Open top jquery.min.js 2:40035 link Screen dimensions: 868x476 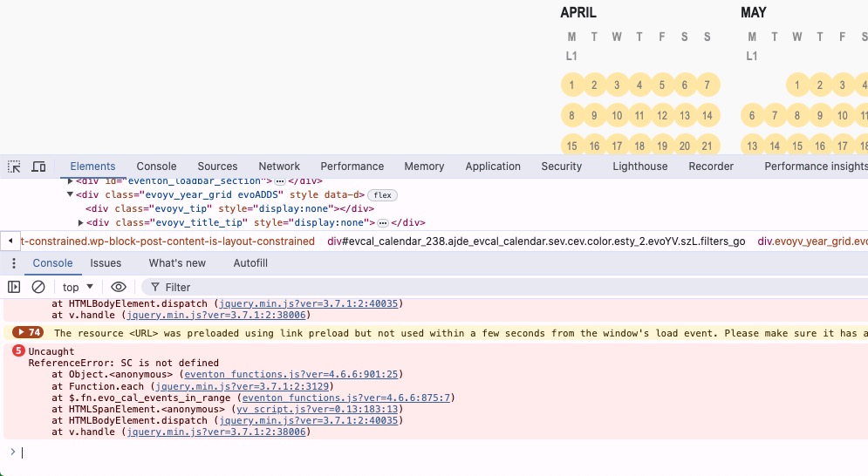pos(308,304)
